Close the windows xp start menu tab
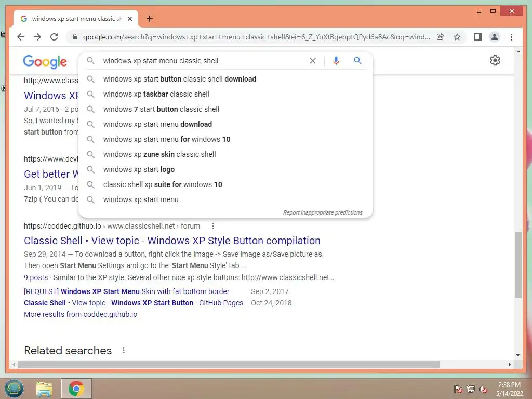 point(129,19)
